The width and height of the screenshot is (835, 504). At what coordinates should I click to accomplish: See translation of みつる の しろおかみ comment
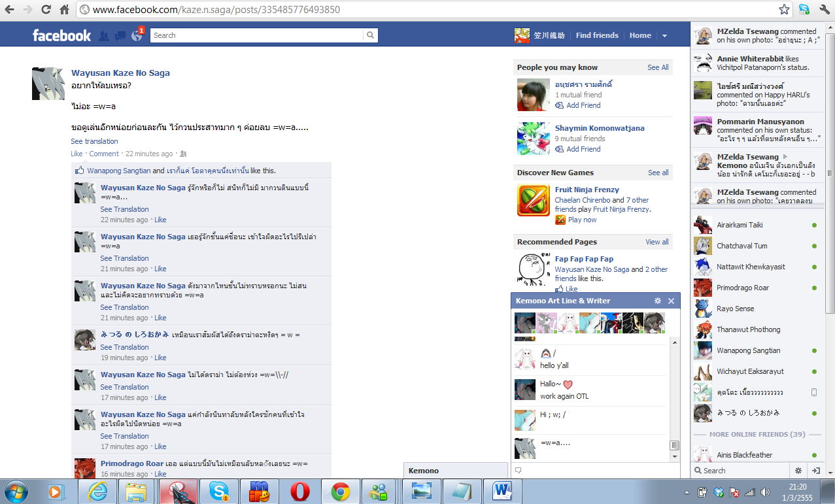[124, 347]
